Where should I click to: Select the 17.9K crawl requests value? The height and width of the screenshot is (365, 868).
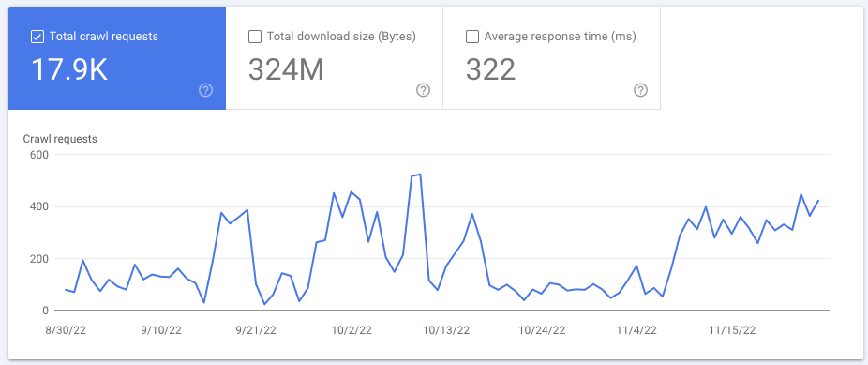(69, 70)
